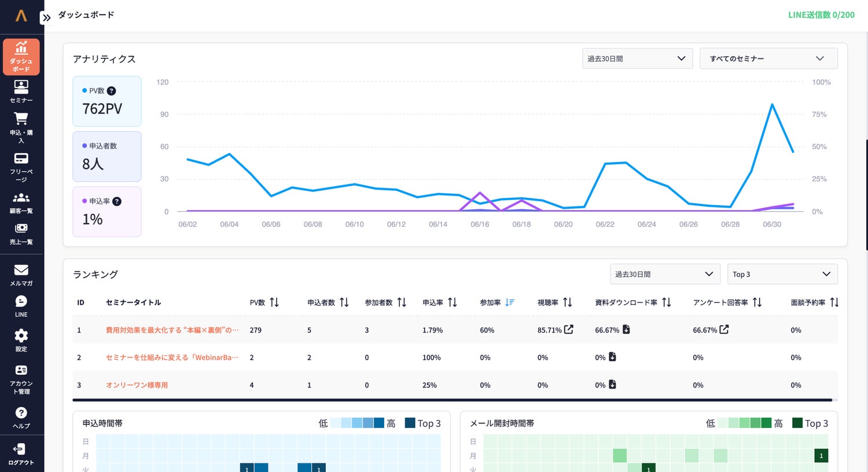
Task: Open 視聴率 external link icon for seminar 1
Action: click(569, 329)
